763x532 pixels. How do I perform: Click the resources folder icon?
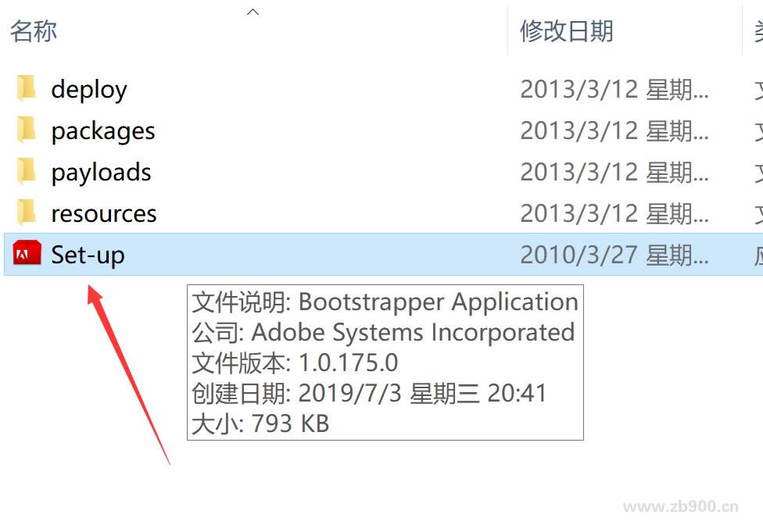(27, 212)
